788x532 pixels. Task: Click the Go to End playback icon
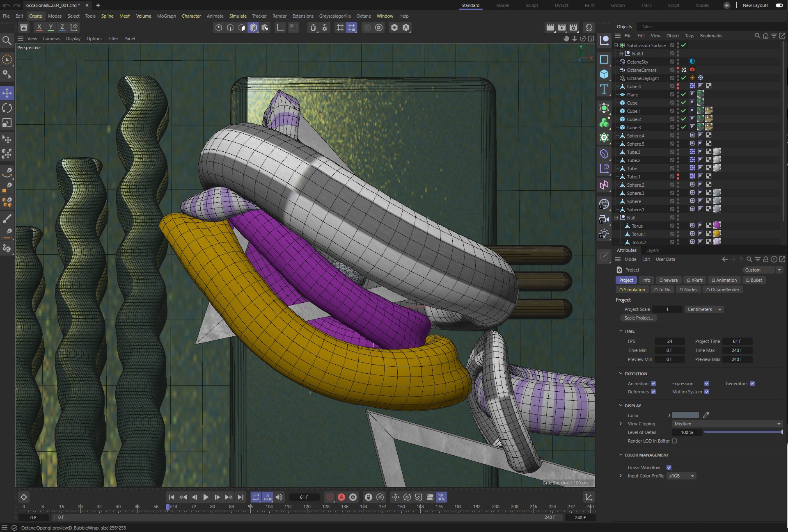241,497
